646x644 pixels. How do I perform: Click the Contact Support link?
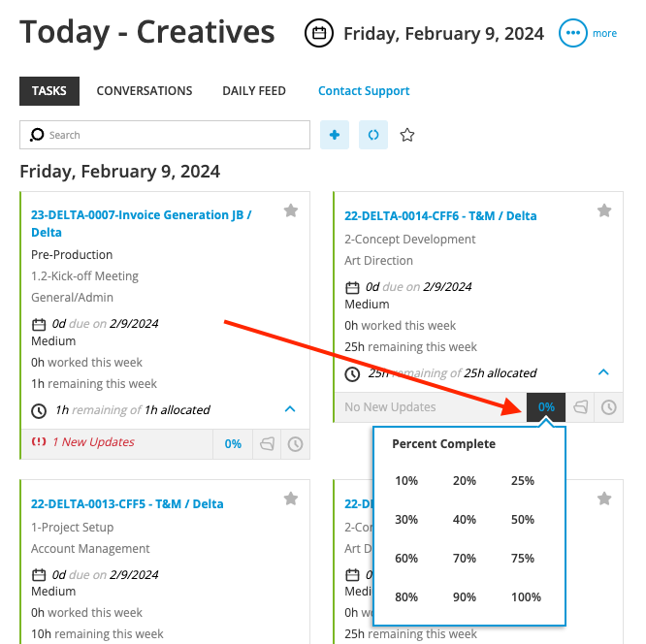click(364, 91)
